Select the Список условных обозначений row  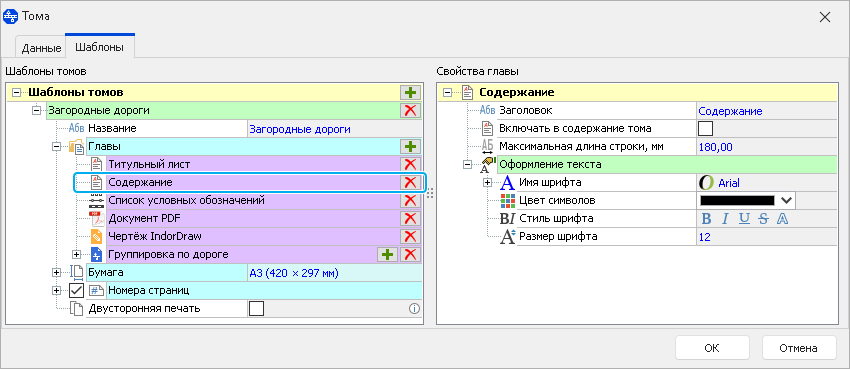click(253, 200)
